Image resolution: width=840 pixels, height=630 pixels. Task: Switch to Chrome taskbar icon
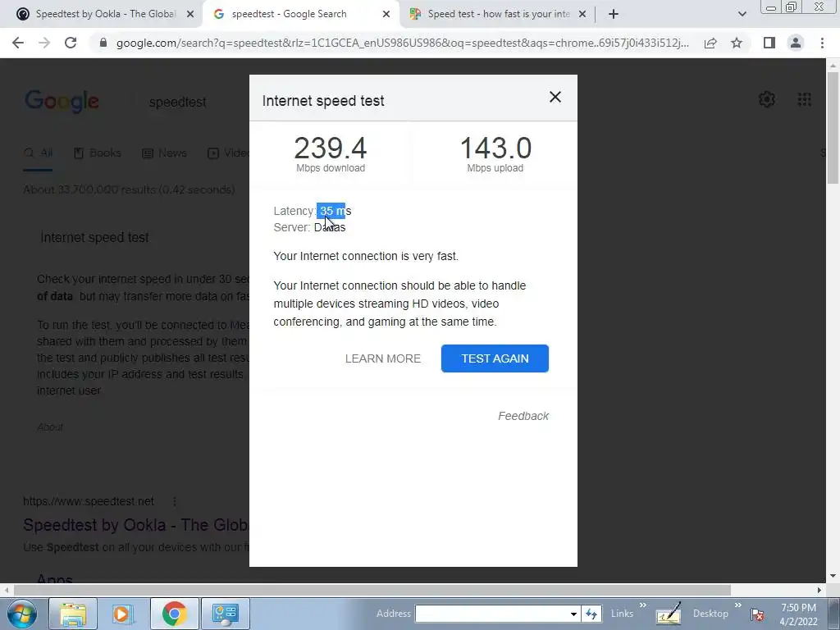tap(175, 614)
